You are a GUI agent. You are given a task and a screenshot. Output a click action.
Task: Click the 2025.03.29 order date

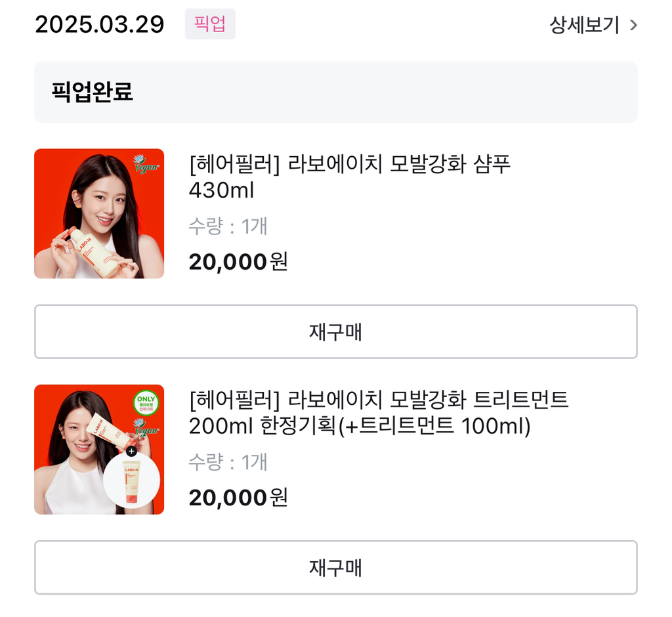coord(100,24)
